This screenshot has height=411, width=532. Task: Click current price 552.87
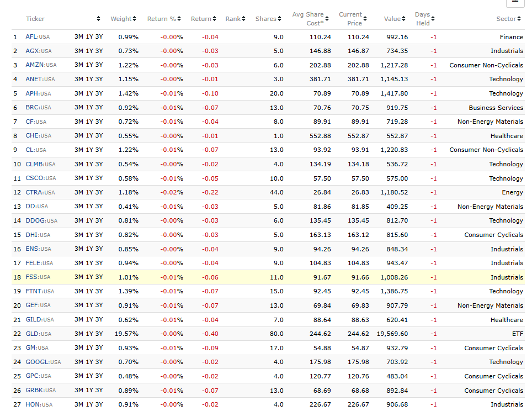358,135
